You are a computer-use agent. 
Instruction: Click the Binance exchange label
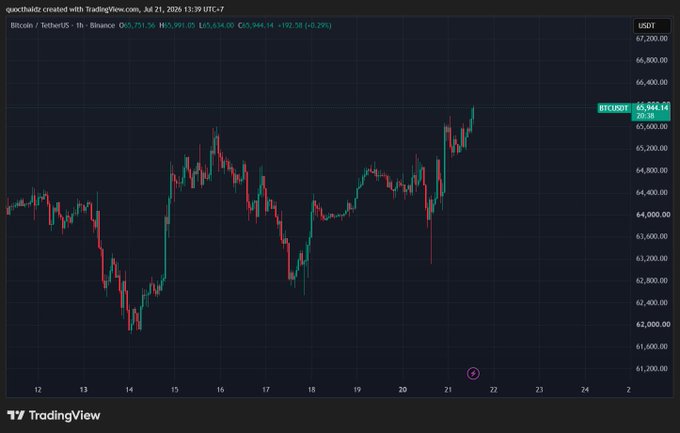click(x=102, y=26)
